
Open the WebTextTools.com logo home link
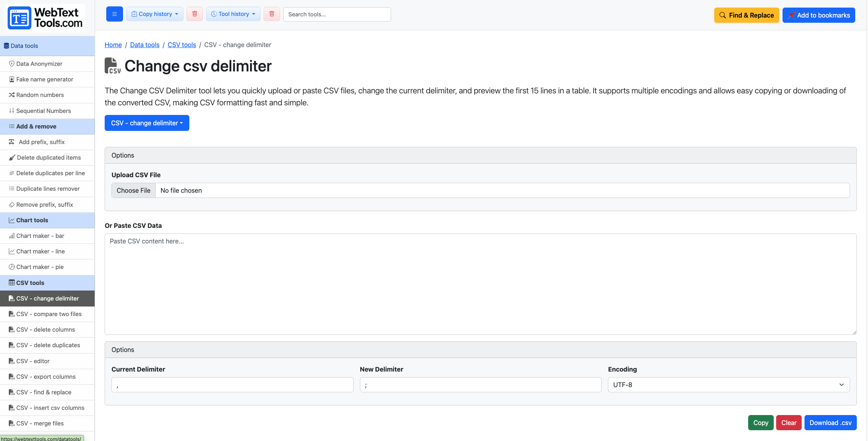[46, 18]
